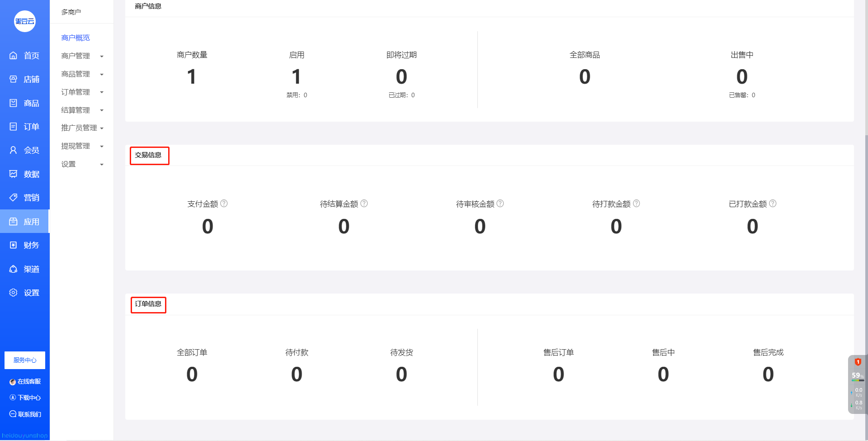Click the 服务中心 button
This screenshot has height=441, width=868.
[x=25, y=360]
